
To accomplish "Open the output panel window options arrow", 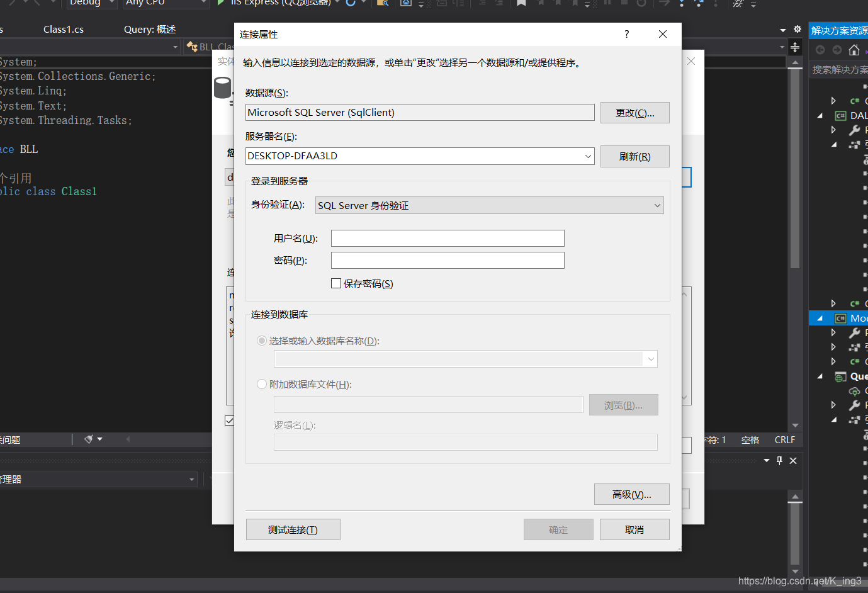I will (767, 460).
